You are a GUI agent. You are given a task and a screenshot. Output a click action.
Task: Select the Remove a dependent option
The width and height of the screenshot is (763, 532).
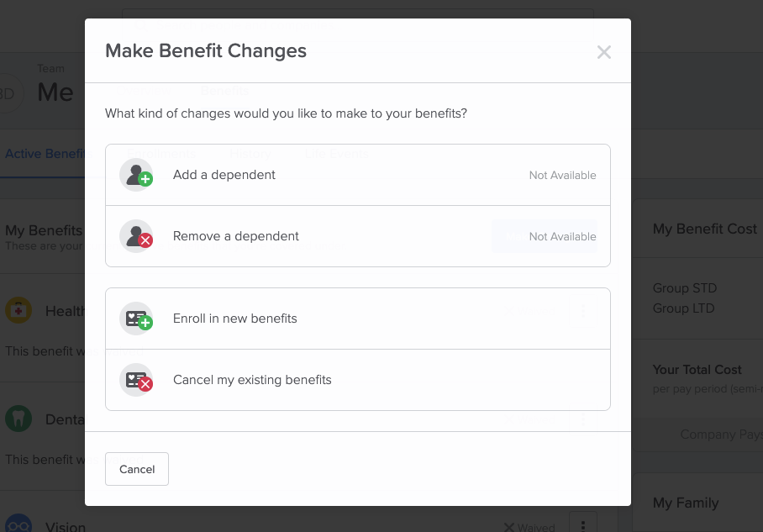pyautogui.click(x=358, y=236)
